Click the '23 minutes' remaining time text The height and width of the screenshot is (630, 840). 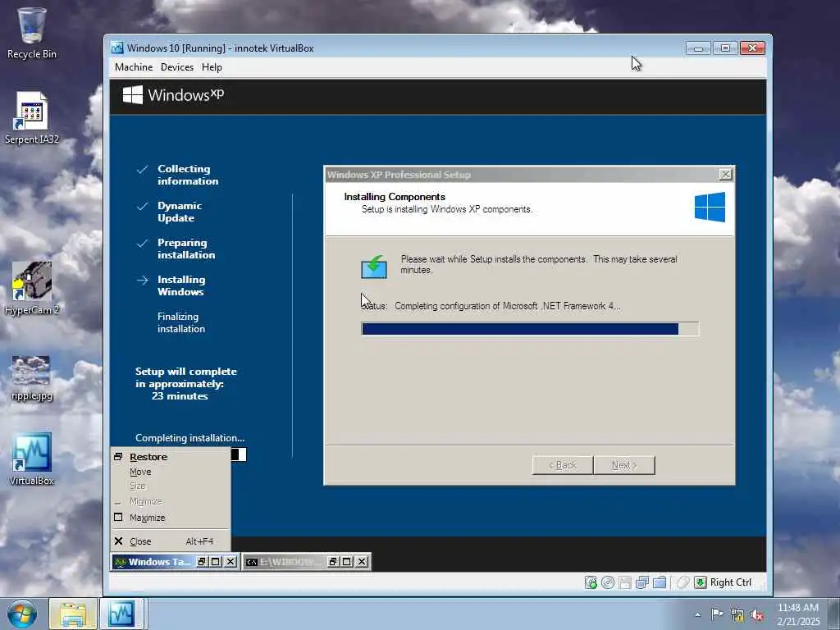point(180,396)
